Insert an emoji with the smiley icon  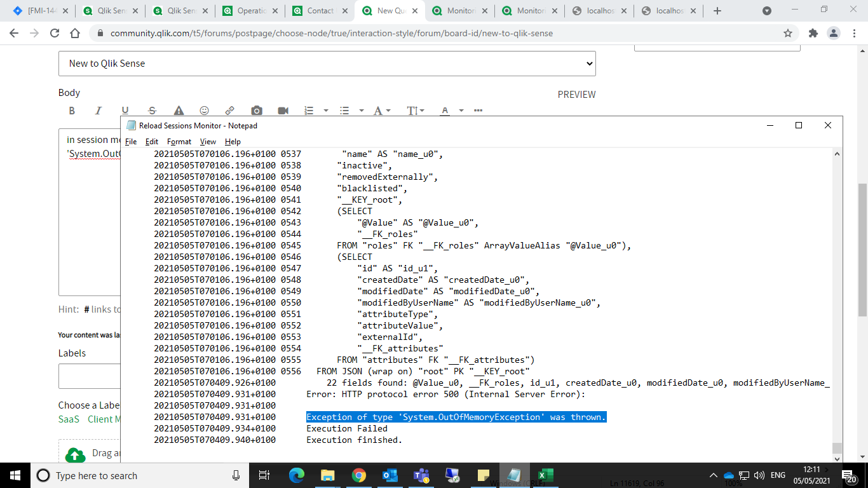pyautogui.click(x=204, y=111)
